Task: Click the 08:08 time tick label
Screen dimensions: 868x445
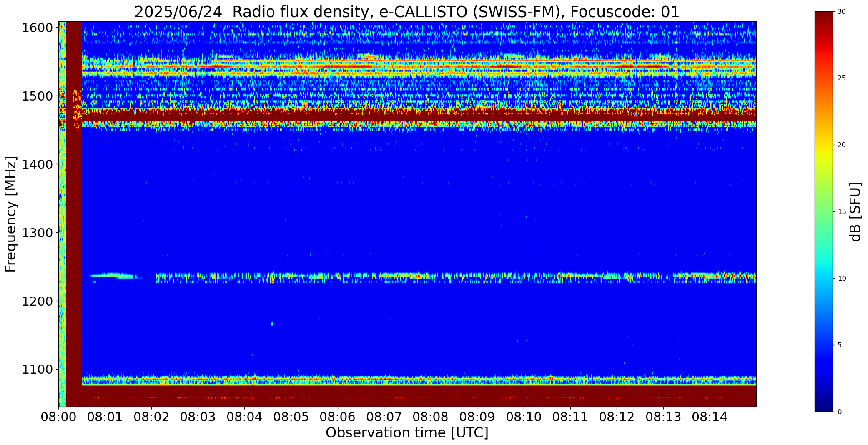Action: tap(431, 417)
